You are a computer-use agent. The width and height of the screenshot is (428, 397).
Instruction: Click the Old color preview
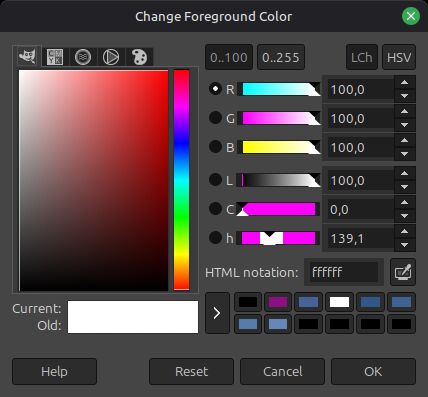click(133, 325)
